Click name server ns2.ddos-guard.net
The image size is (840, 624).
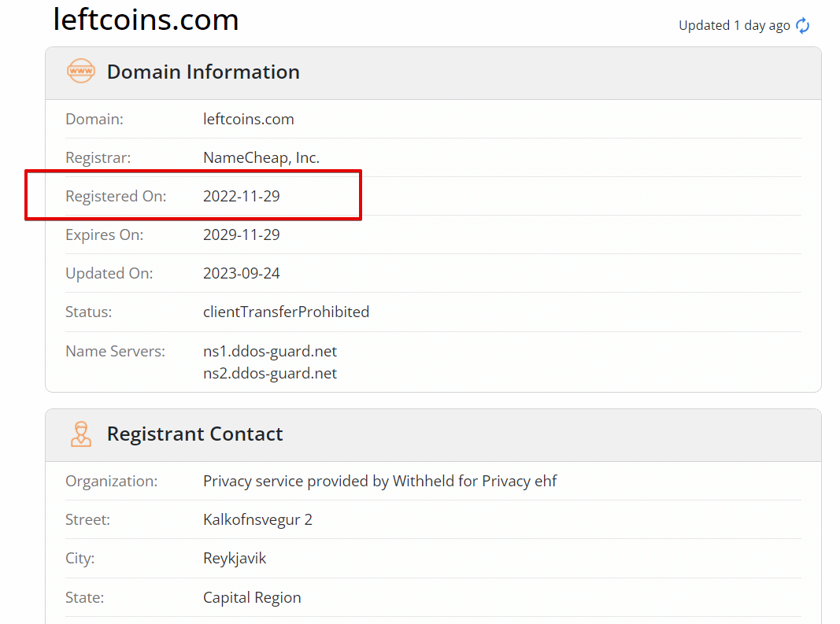270,373
